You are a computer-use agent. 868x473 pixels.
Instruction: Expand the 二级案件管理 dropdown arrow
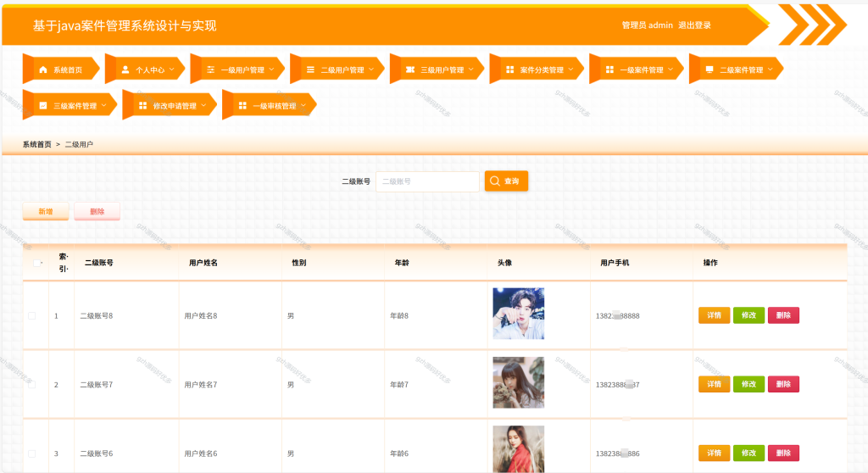point(770,70)
